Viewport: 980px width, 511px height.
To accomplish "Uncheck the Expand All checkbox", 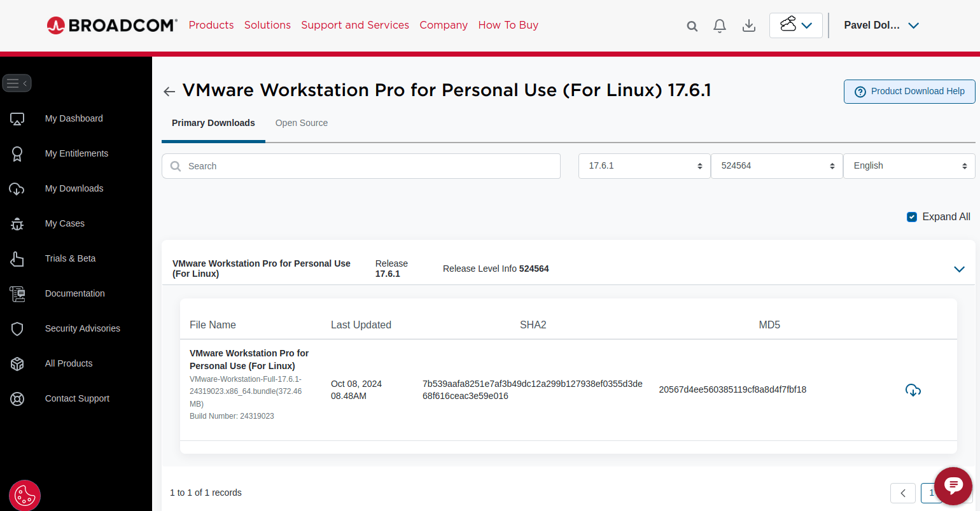I will (912, 217).
